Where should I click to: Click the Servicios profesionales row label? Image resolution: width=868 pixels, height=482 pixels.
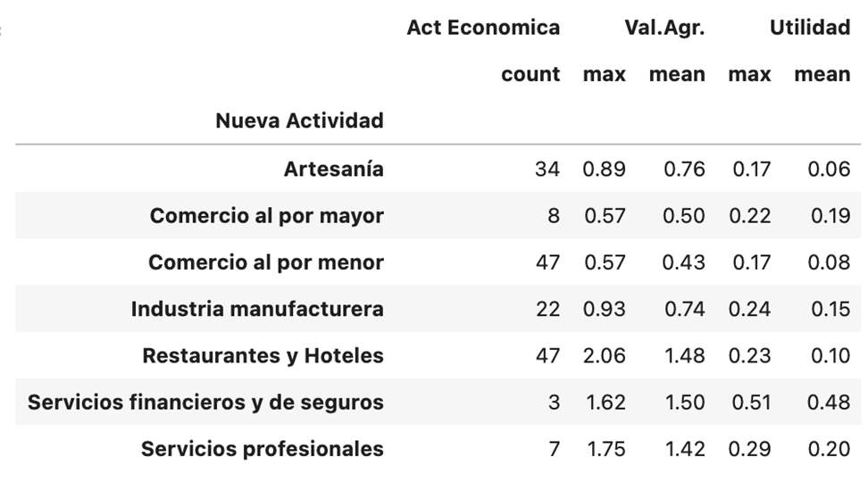pyautogui.click(x=262, y=449)
